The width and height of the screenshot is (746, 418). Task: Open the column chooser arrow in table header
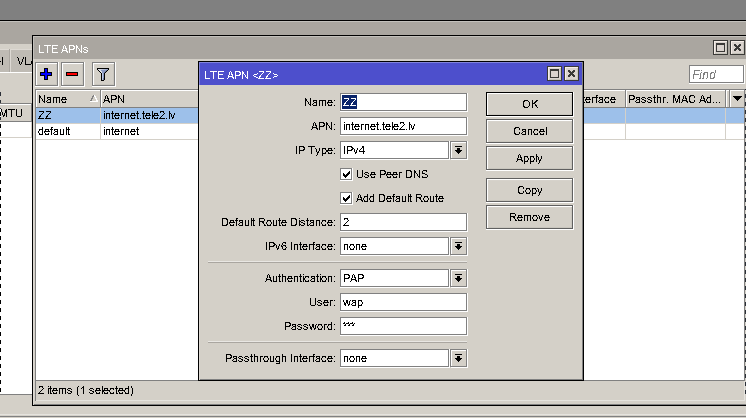(x=737, y=99)
